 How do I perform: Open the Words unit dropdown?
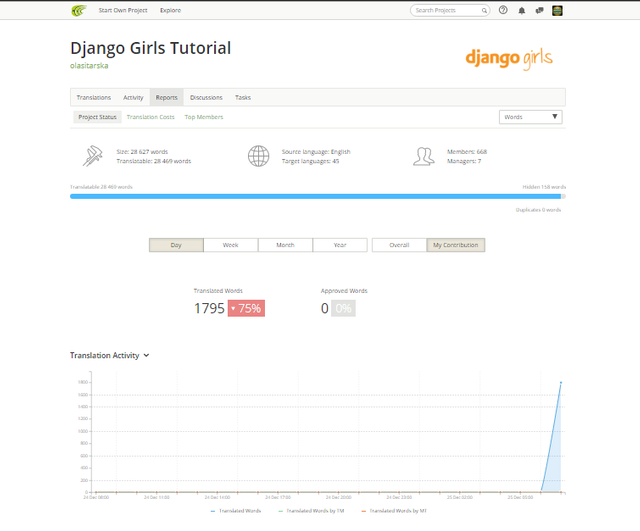point(531,117)
